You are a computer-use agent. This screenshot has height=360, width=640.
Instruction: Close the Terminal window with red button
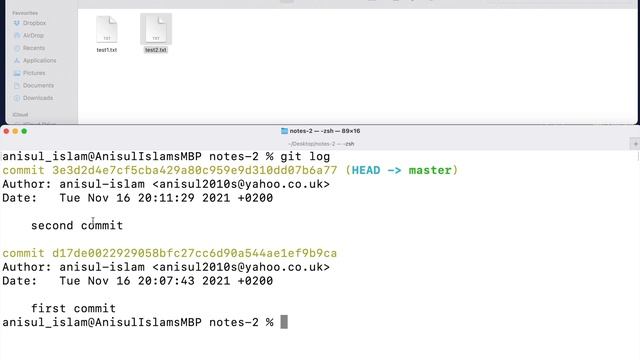pyautogui.click(x=6, y=131)
